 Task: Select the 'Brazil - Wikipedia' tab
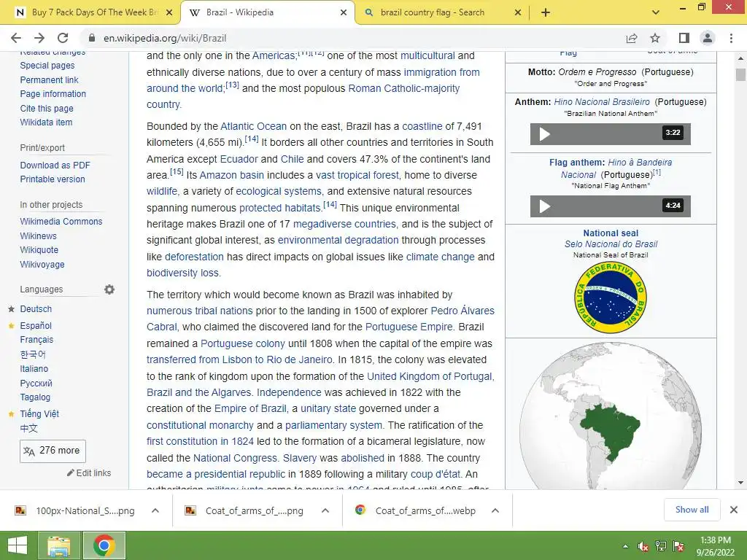[x=268, y=12]
